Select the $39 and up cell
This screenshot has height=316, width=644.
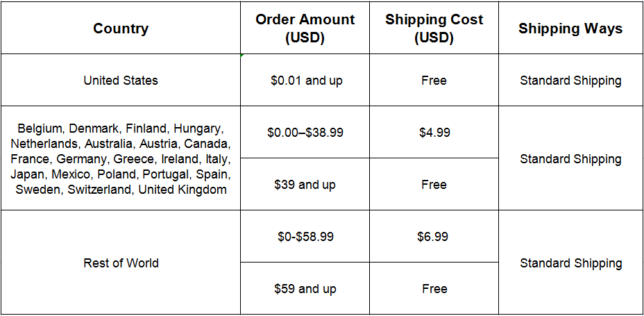click(305, 185)
